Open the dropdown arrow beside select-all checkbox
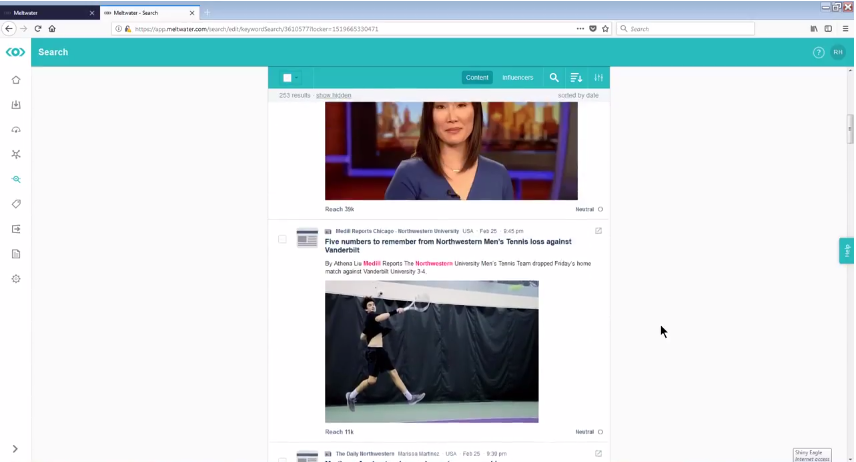Screen dimensions: 856x462 (297, 78)
